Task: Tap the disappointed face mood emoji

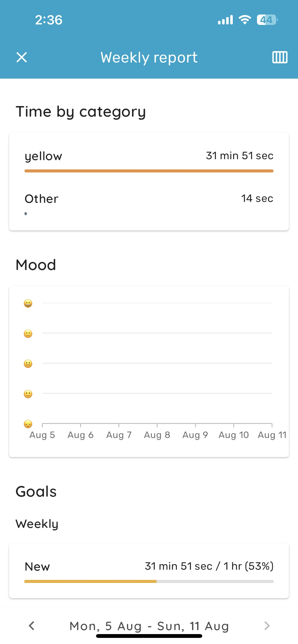Action: click(x=28, y=424)
